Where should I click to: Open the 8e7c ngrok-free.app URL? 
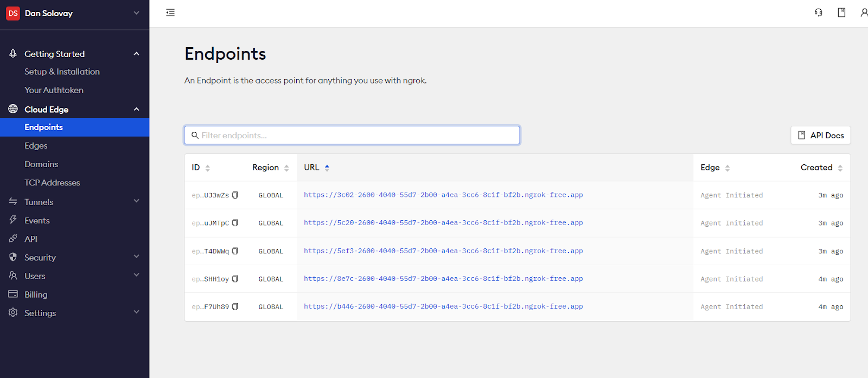point(443,278)
